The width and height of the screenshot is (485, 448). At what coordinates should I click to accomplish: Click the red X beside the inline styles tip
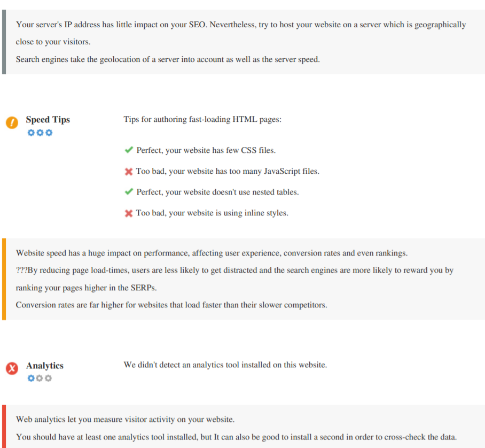(x=129, y=213)
